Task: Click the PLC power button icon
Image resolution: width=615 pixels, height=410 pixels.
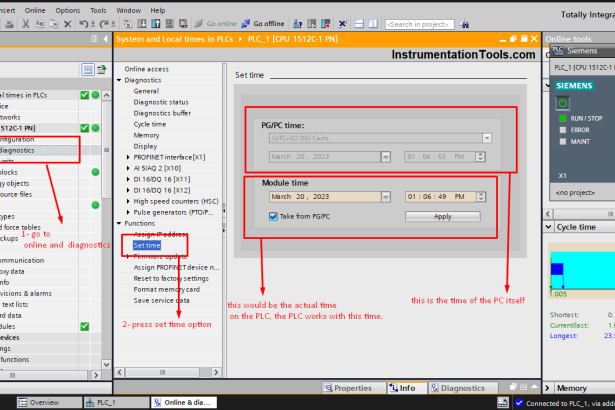Action: [562, 103]
